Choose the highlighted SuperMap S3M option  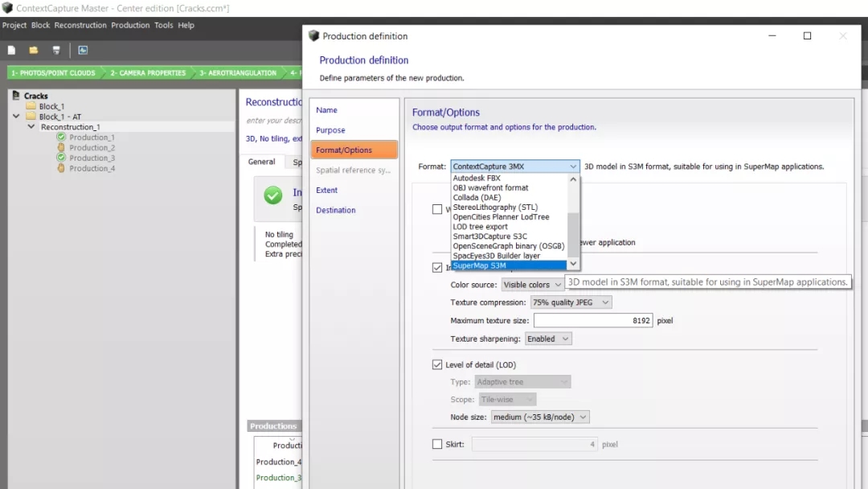coord(510,265)
